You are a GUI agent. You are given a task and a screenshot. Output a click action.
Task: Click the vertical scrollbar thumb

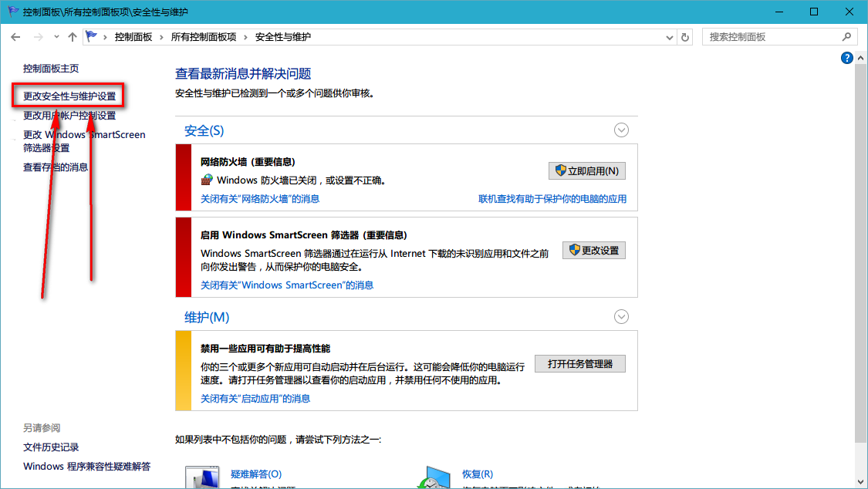[860, 253]
